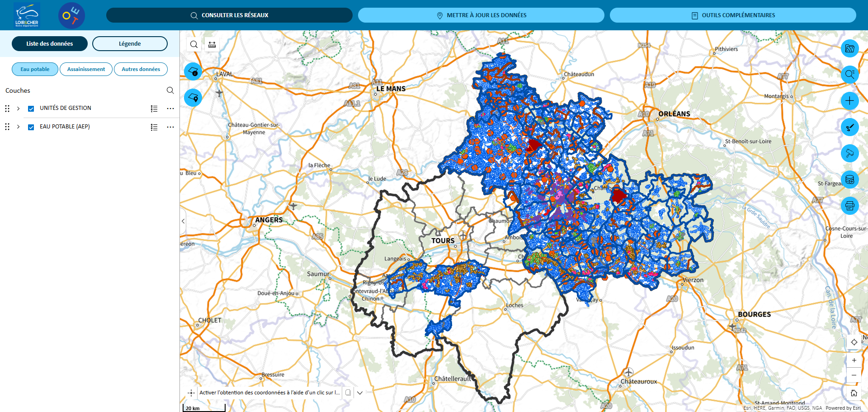The image size is (868, 412).
Task: Click the plus add tool on map
Action: pyautogui.click(x=850, y=100)
